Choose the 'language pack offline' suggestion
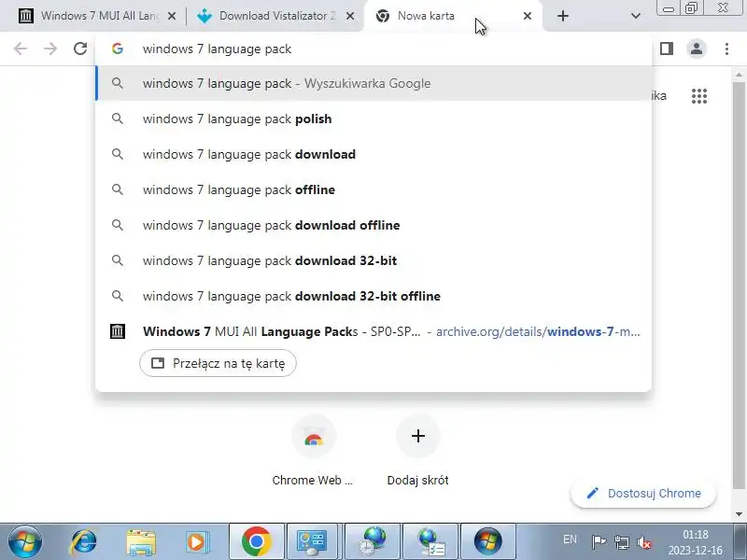This screenshot has width=747, height=560. click(373, 189)
